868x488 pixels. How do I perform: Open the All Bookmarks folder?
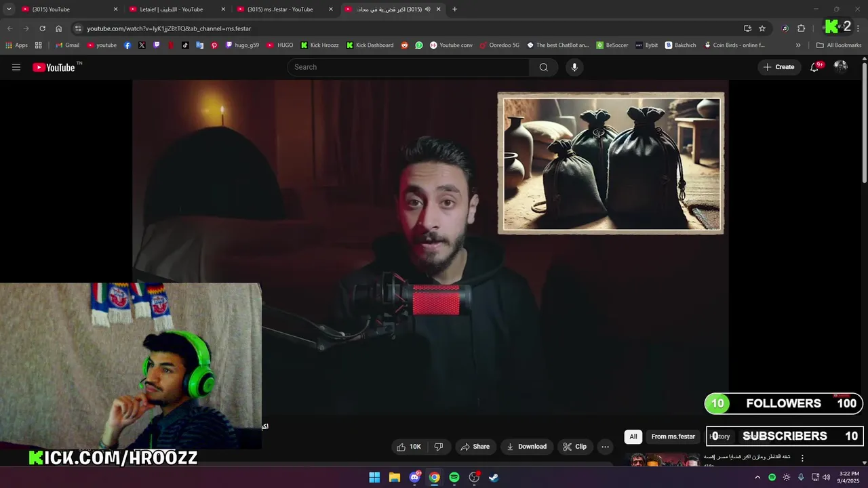(839, 45)
